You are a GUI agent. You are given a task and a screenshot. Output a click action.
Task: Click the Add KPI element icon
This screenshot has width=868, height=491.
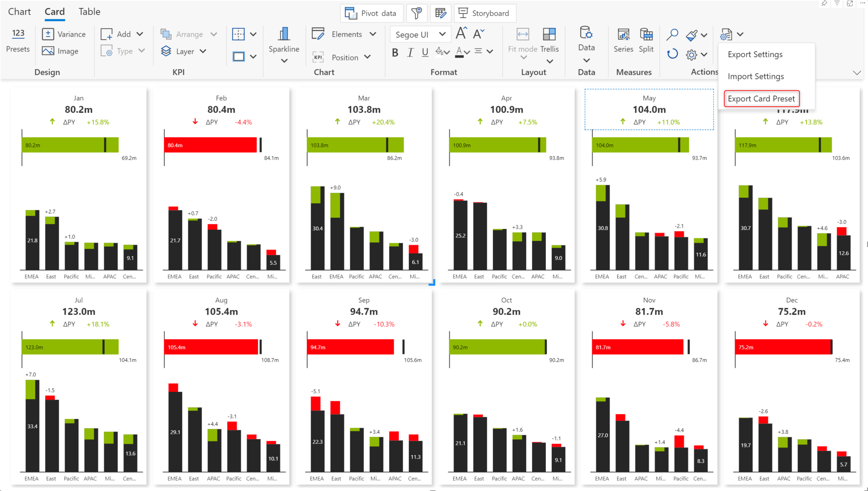107,34
